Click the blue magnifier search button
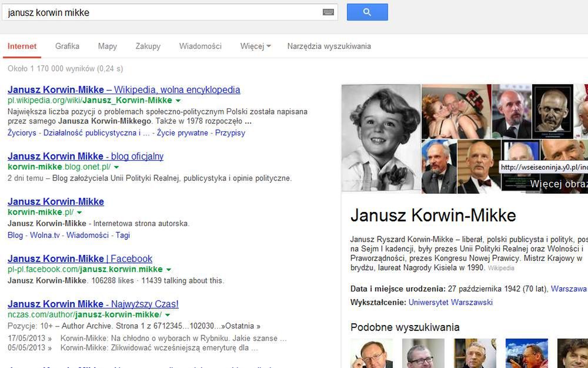This screenshot has width=588, height=368. pos(367,12)
